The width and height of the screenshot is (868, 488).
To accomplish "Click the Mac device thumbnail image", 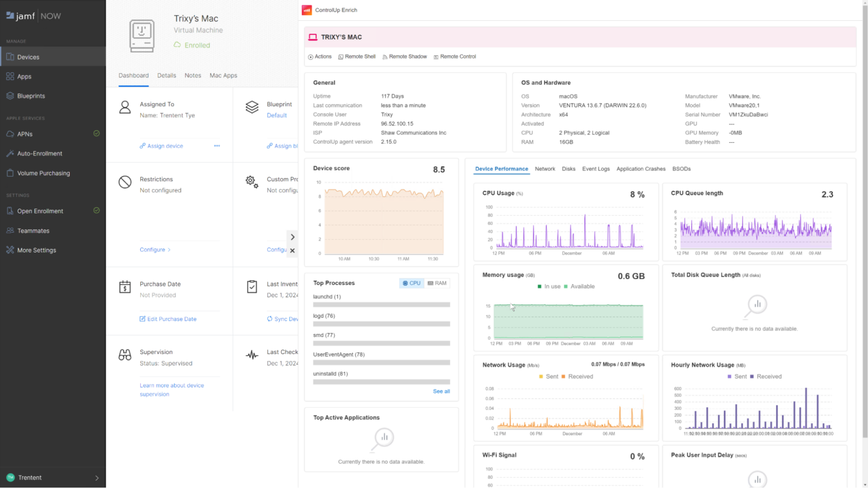I will [x=141, y=35].
